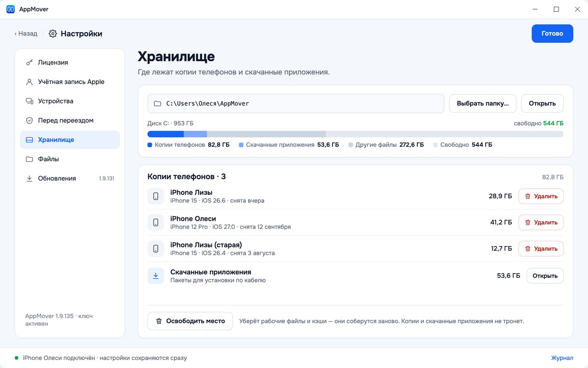This screenshot has width=588, height=368.
Task: Click the dark blue Копии телефонов bar segment
Action: tap(165, 134)
